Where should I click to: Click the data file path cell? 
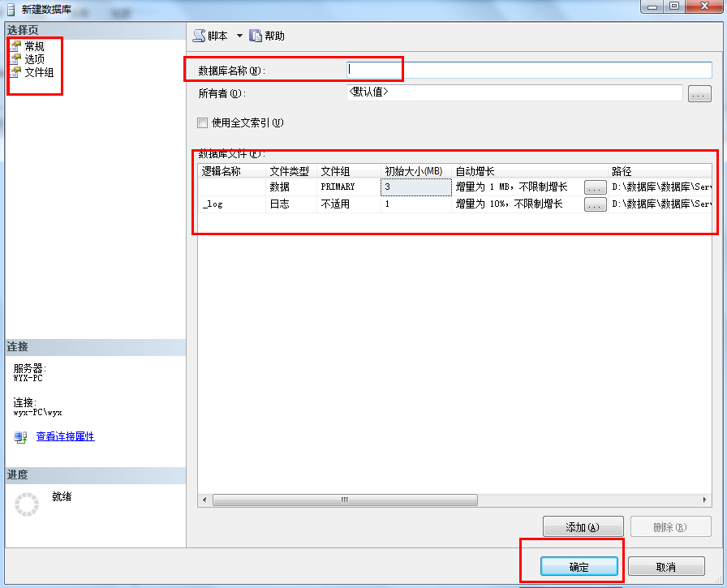pos(660,187)
